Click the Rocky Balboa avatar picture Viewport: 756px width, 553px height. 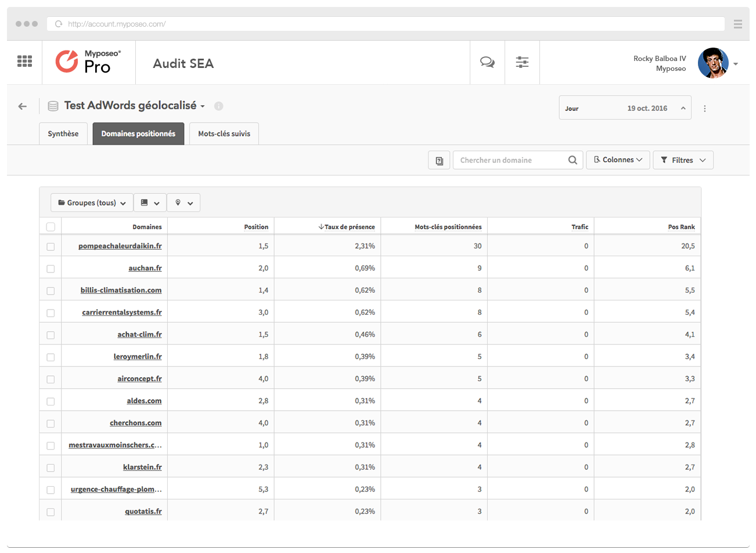coord(713,63)
